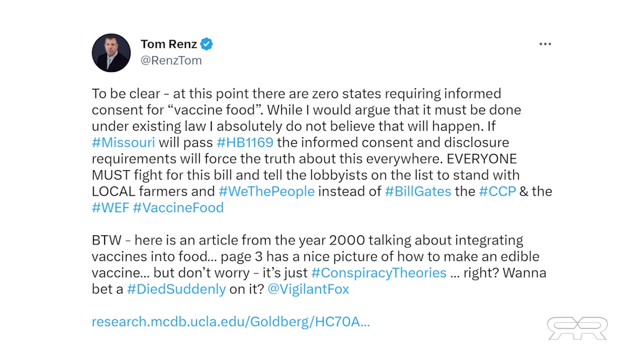This screenshot has height=362, width=644.
Task: Open the @RenzTom handle link
Action: click(x=171, y=60)
